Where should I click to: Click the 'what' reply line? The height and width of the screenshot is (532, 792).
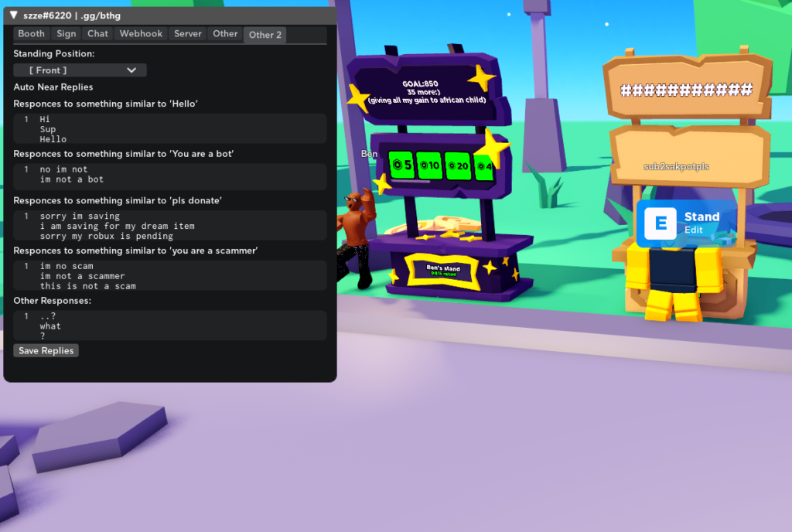50,326
